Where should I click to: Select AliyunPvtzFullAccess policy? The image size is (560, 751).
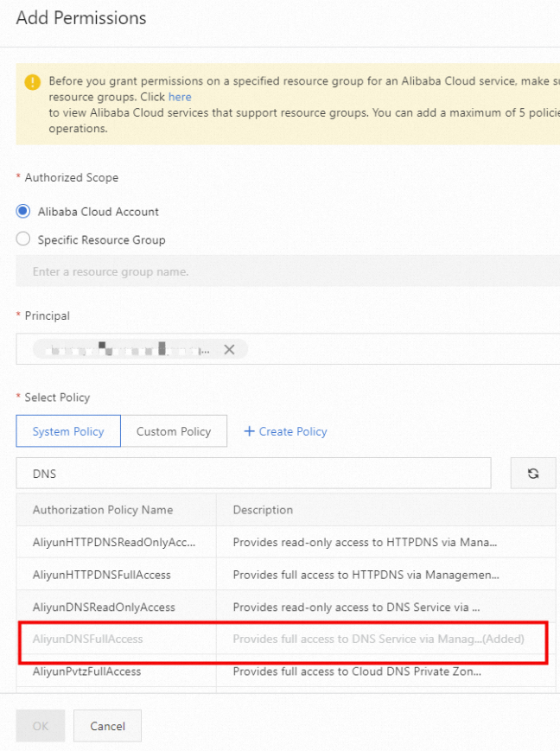point(286,671)
